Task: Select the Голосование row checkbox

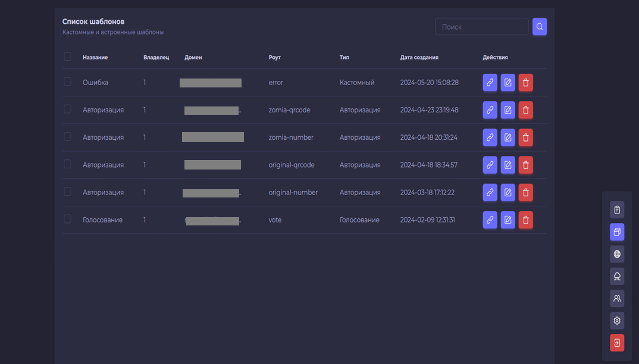Action: (x=67, y=219)
